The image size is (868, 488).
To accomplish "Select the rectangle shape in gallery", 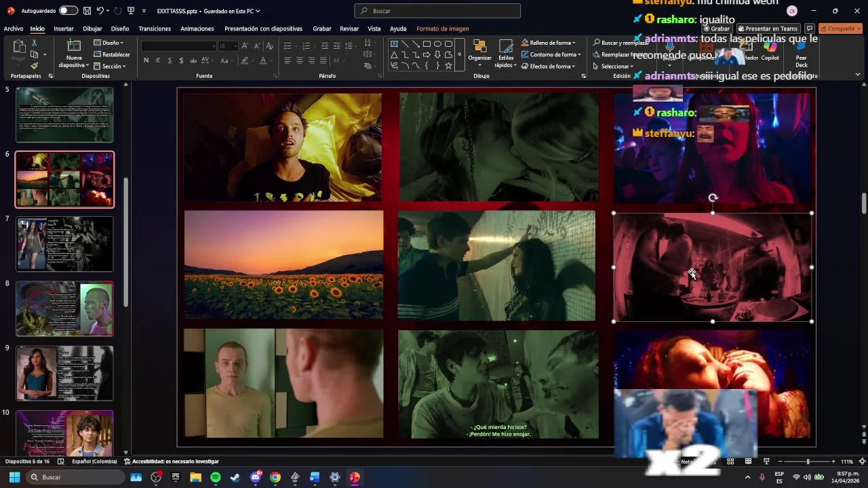I will (x=427, y=44).
